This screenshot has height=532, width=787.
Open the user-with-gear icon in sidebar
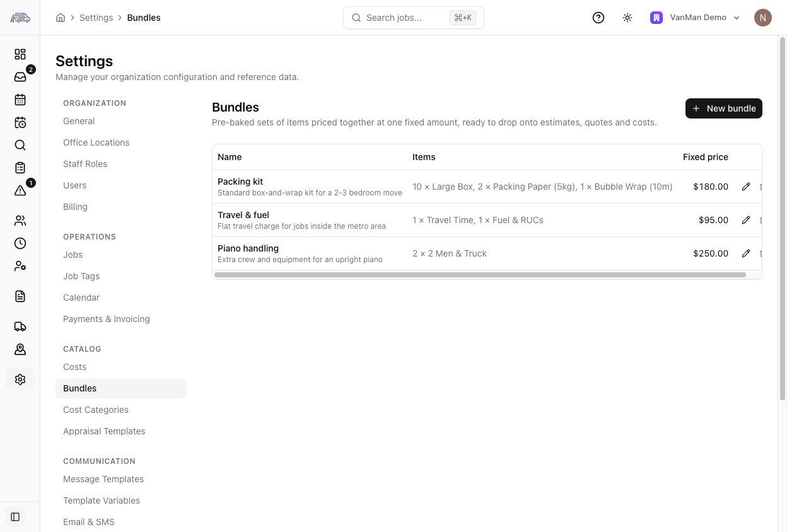[20, 266]
